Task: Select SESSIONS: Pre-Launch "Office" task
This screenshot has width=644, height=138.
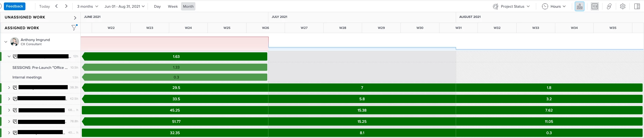Action: [x=40, y=67]
